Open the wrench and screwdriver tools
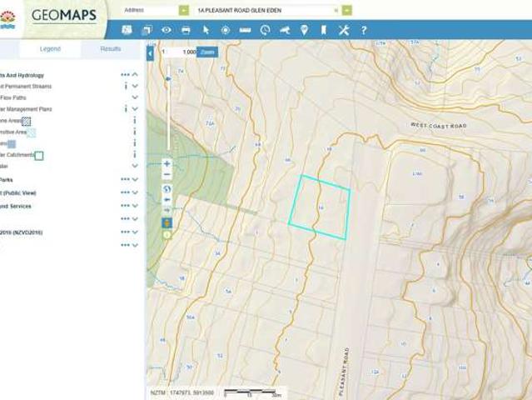The height and width of the screenshot is (400, 532). click(x=344, y=30)
